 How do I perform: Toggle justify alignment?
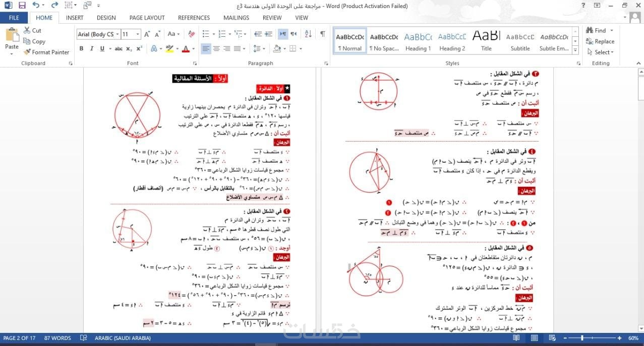(x=238, y=49)
